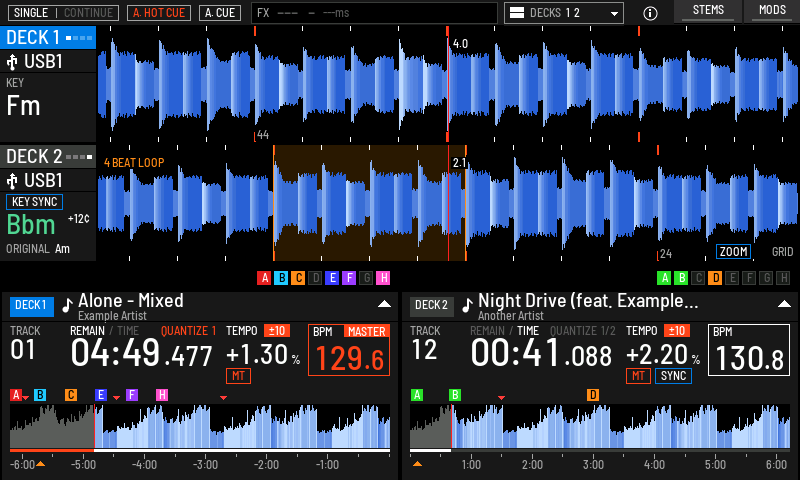Select the DECK 2 header tab
This screenshot has width=800, height=480.
(x=48, y=157)
